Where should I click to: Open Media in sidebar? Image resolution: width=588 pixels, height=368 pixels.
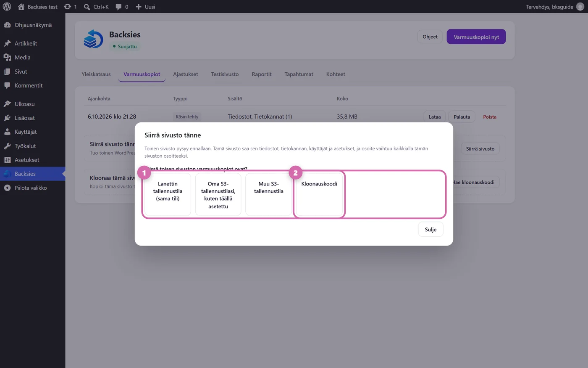(33, 58)
